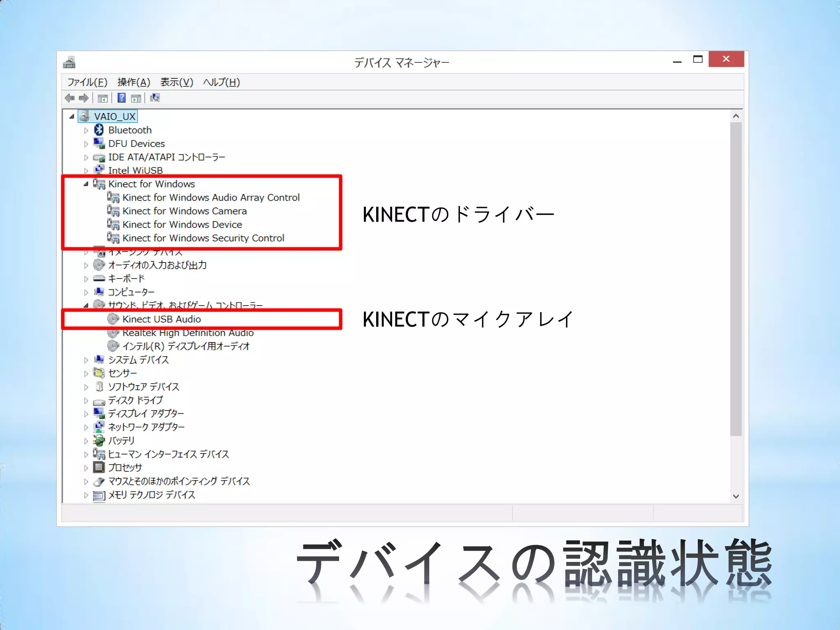Click the センサー category icon
This screenshot has width=840, height=630.
click(99, 373)
